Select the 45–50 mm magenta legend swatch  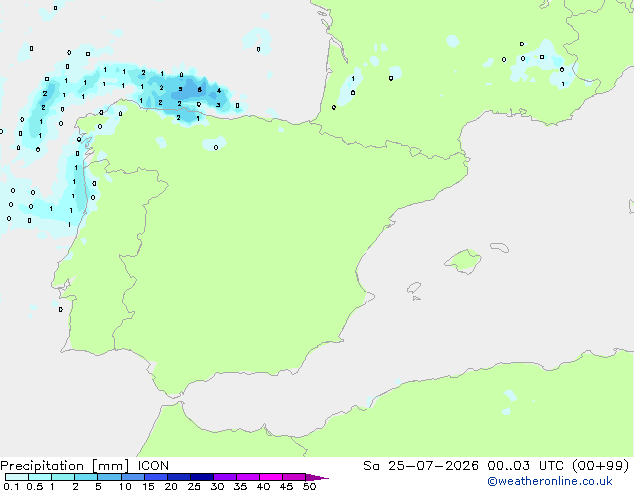coord(294,477)
